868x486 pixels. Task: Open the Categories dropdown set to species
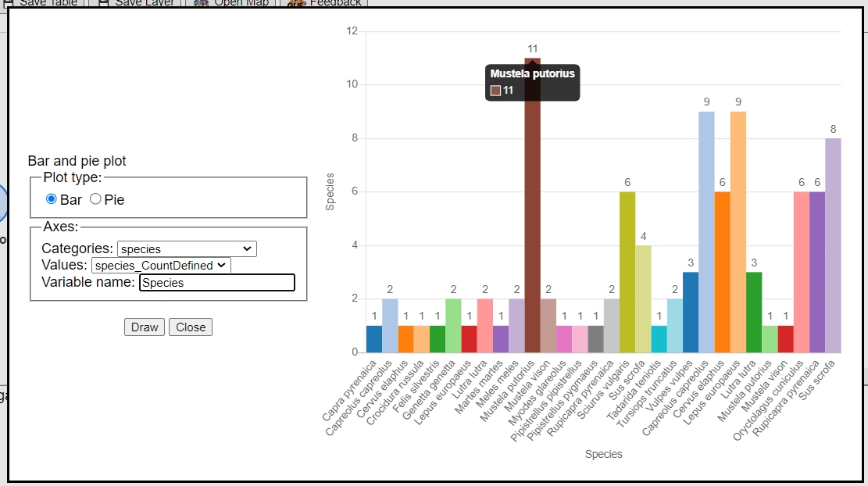click(x=187, y=249)
